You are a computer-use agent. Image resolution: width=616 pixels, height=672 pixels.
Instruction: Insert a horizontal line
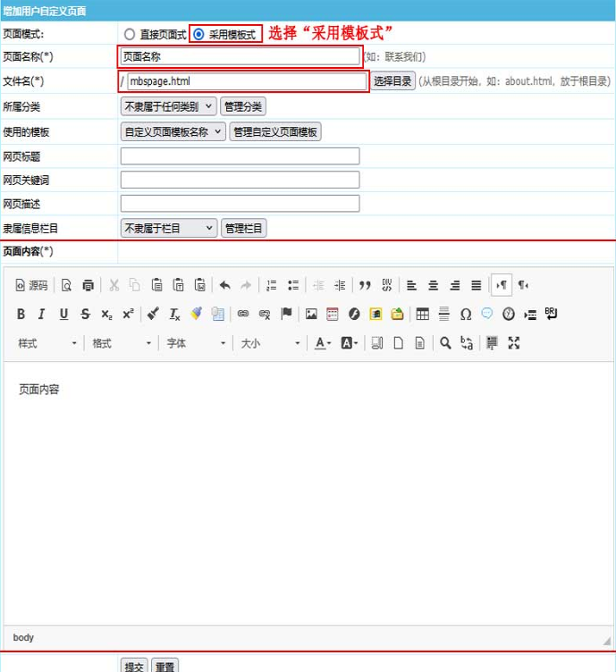coord(444,315)
